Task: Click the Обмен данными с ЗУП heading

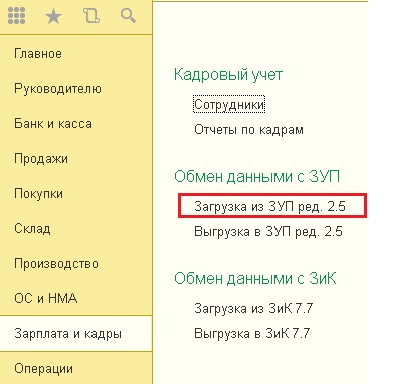Action: [257, 176]
